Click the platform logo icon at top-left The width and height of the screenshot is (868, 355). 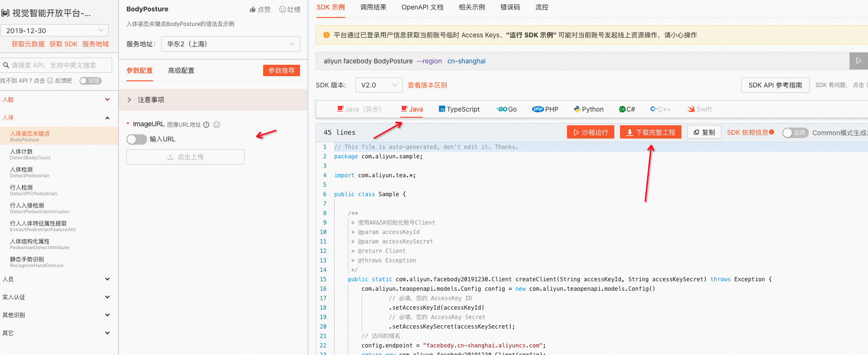[x=5, y=13]
